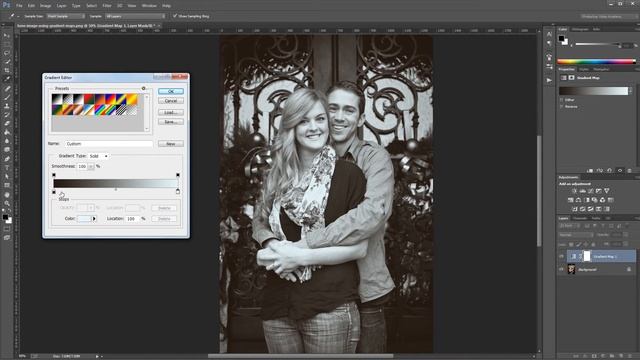640x360 pixels.
Task: Open the File menu
Action: 19,6
